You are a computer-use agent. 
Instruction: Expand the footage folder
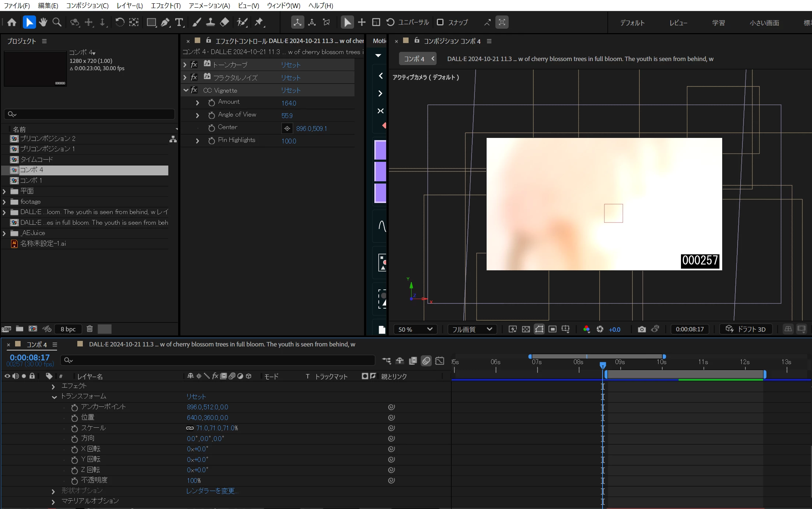(4, 202)
